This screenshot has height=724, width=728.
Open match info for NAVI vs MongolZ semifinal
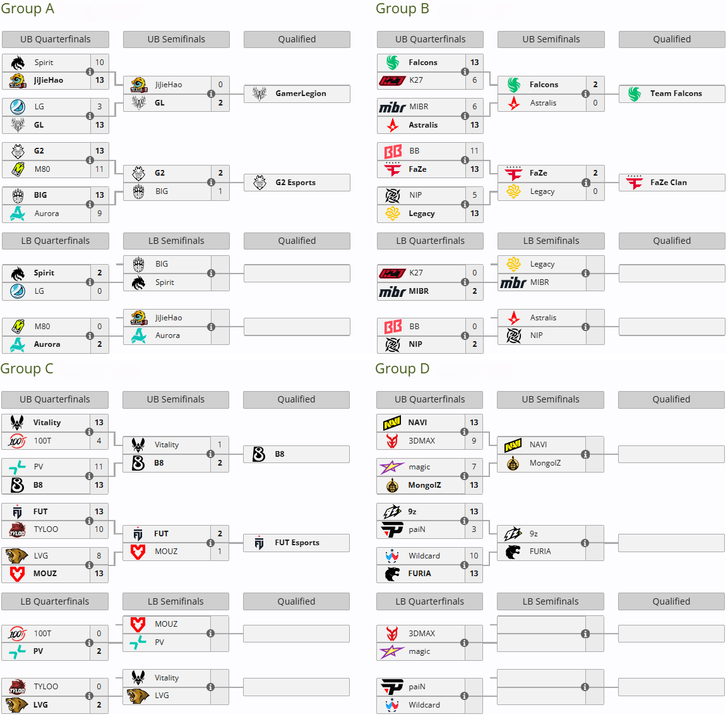pos(585,454)
